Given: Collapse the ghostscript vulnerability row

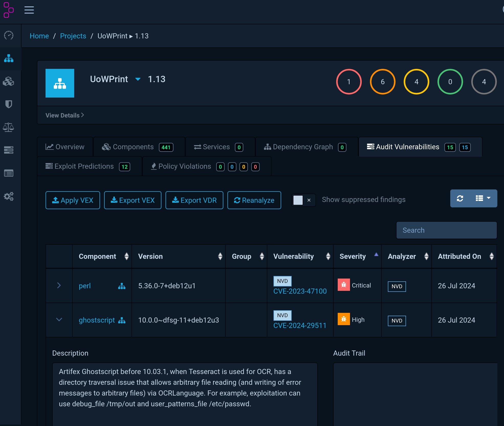Looking at the screenshot, I should (x=59, y=320).
